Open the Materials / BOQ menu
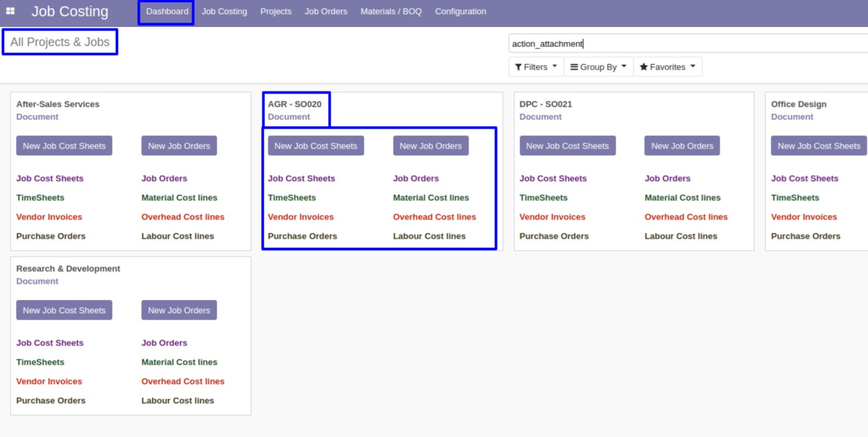868x437 pixels. coord(391,11)
